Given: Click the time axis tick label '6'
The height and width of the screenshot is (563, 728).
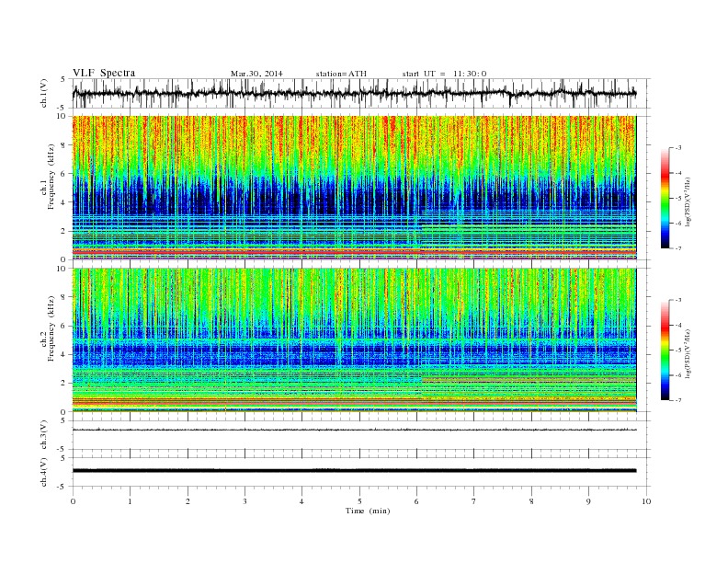Looking at the screenshot, I should tap(416, 501).
